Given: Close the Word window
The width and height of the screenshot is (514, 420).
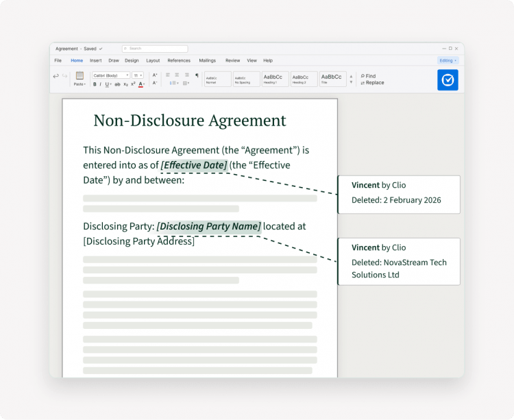Looking at the screenshot, I should pyautogui.click(x=456, y=49).
